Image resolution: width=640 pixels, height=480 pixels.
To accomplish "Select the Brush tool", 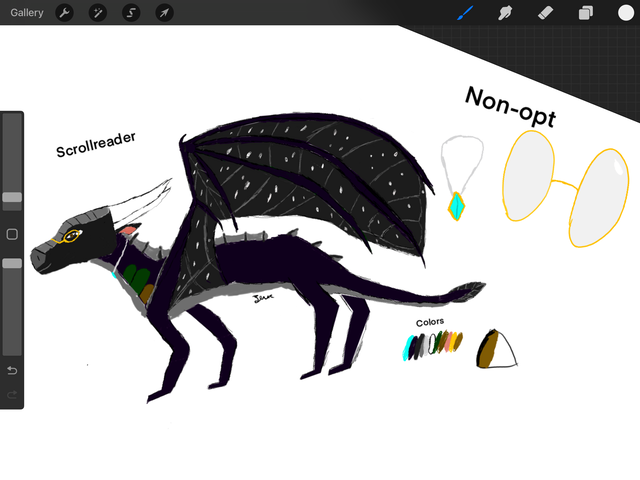I will 465,13.
